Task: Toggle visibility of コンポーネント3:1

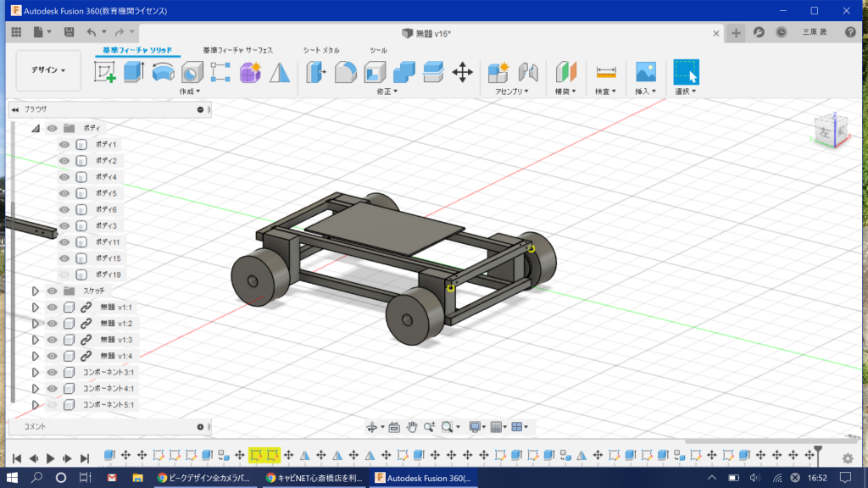Action: point(52,372)
